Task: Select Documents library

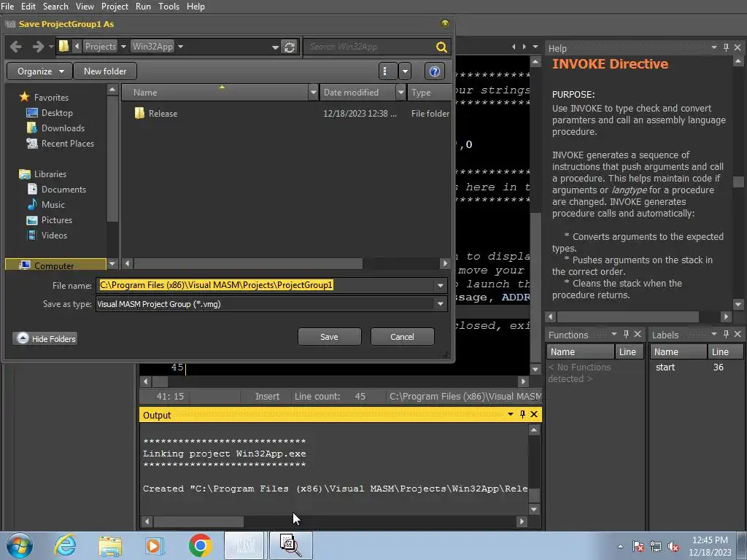Action: pos(63,189)
